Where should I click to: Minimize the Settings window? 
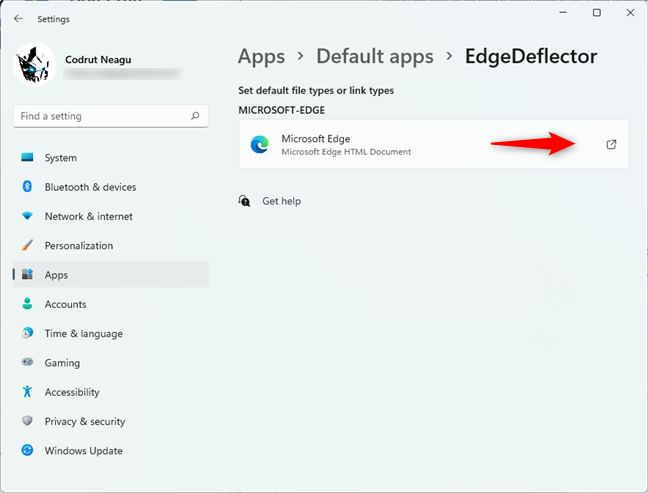[x=563, y=13]
